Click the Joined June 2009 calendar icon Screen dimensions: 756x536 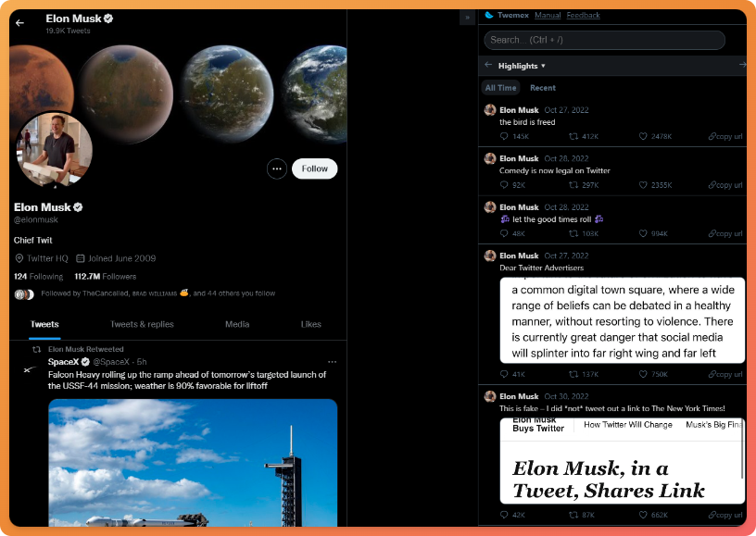click(81, 258)
